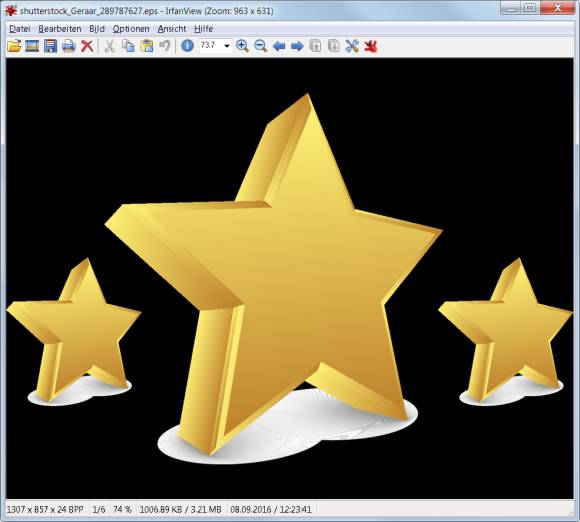Open settings via the wrench tools icon

point(352,46)
